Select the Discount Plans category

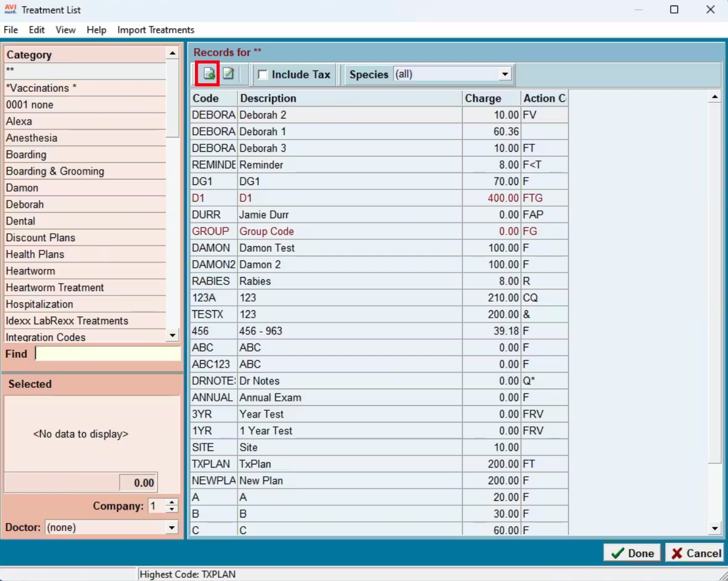tap(85, 237)
